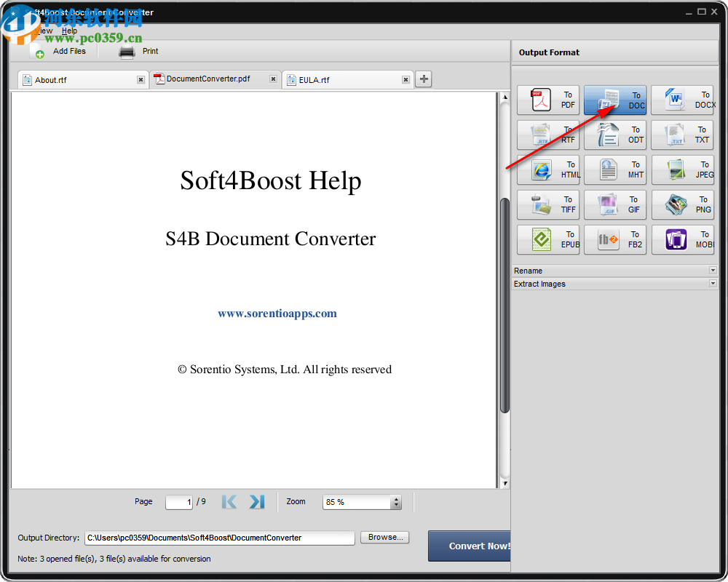Select the To PDF output format
The height and width of the screenshot is (582, 728).
point(548,100)
